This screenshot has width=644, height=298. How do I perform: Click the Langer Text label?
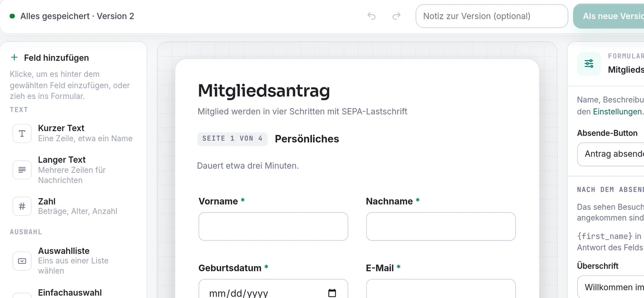pos(62,160)
